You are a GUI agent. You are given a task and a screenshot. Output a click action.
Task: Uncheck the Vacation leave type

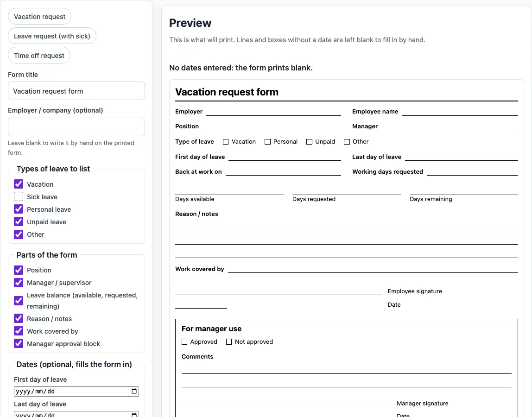click(x=19, y=184)
